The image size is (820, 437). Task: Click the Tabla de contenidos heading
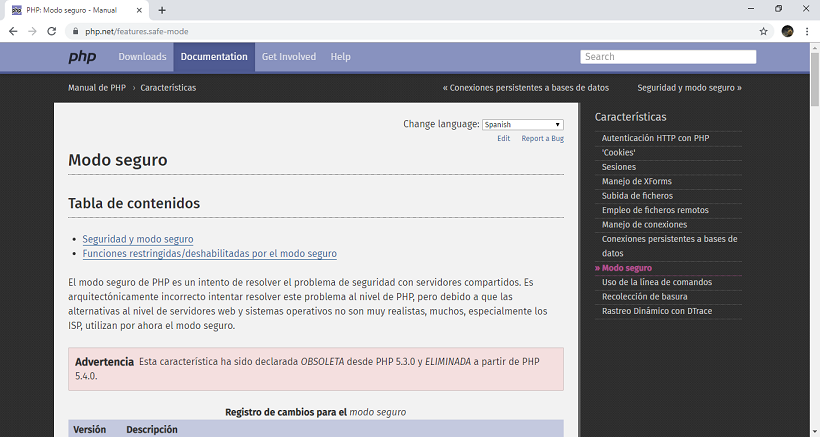click(x=134, y=203)
